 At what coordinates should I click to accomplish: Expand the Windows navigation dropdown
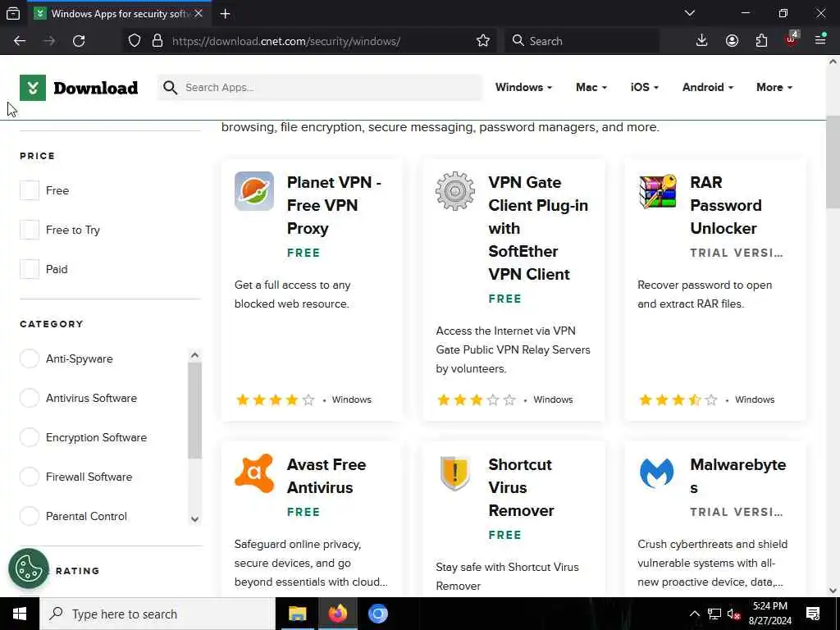click(523, 87)
